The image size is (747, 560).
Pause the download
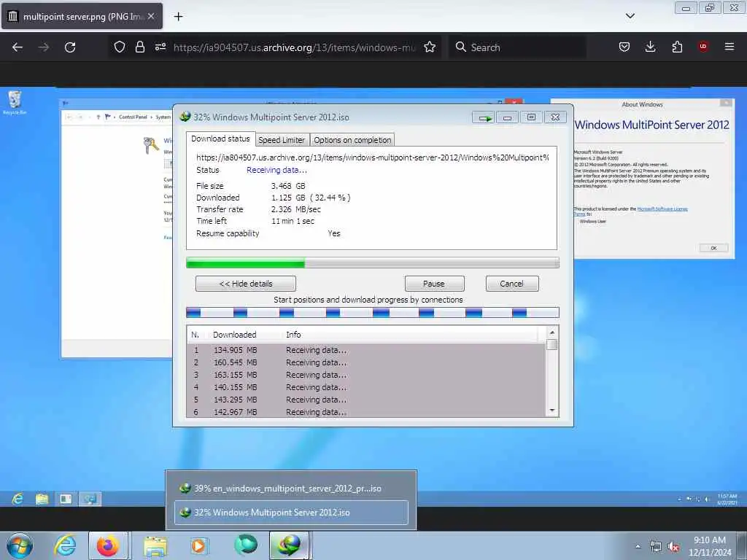pos(434,284)
